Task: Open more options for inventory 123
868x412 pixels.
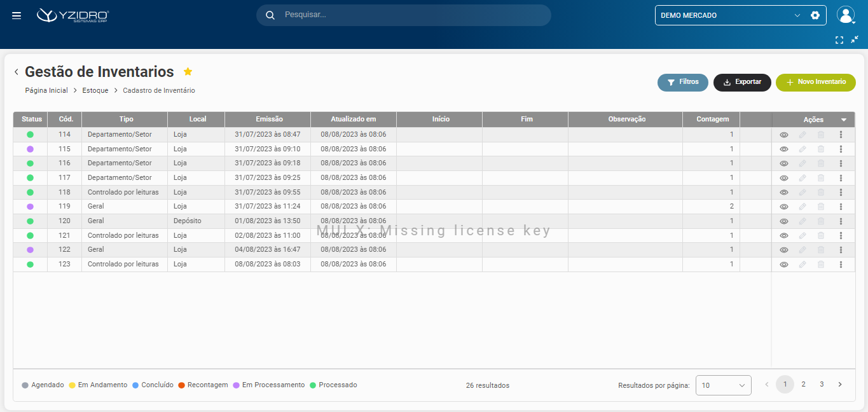Action: 841,264
